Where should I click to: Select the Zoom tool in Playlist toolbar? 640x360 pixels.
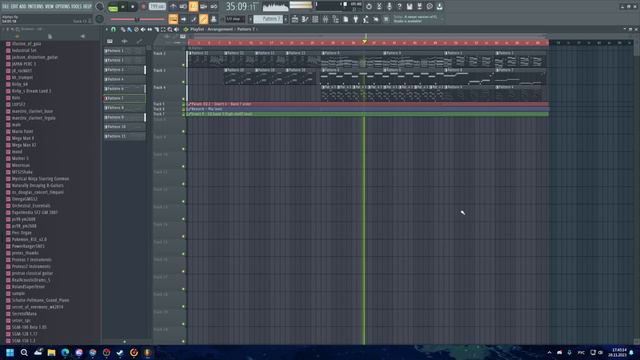coord(170,29)
